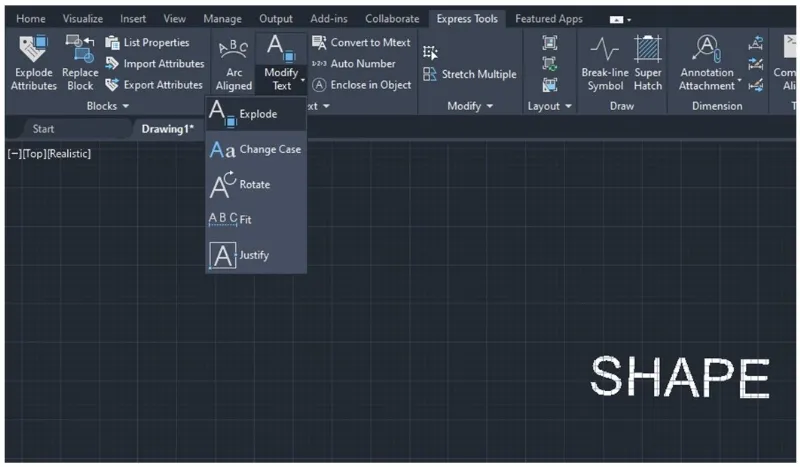Expand the Modify panel dropdown
Viewport: 800px width, 467px height.
click(x=470, y=106)
